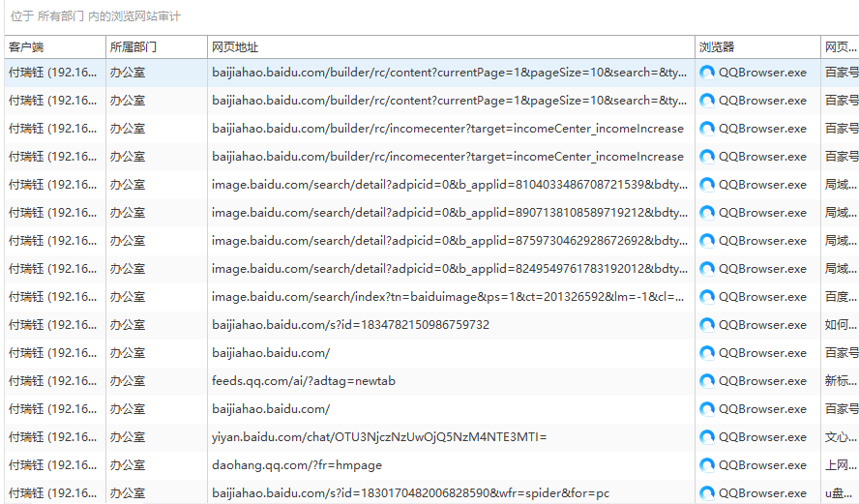This screenshot has height=504, width=859.
Task: Select URL baijiahao.baidu.com/s?id=1834782150986759732
Action: point(350,325)
